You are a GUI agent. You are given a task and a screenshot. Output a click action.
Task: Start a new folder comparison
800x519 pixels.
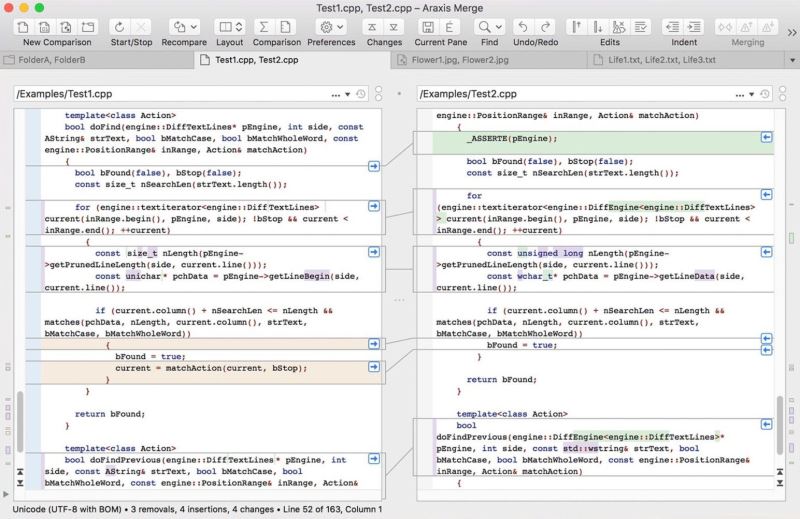(88, 27)
